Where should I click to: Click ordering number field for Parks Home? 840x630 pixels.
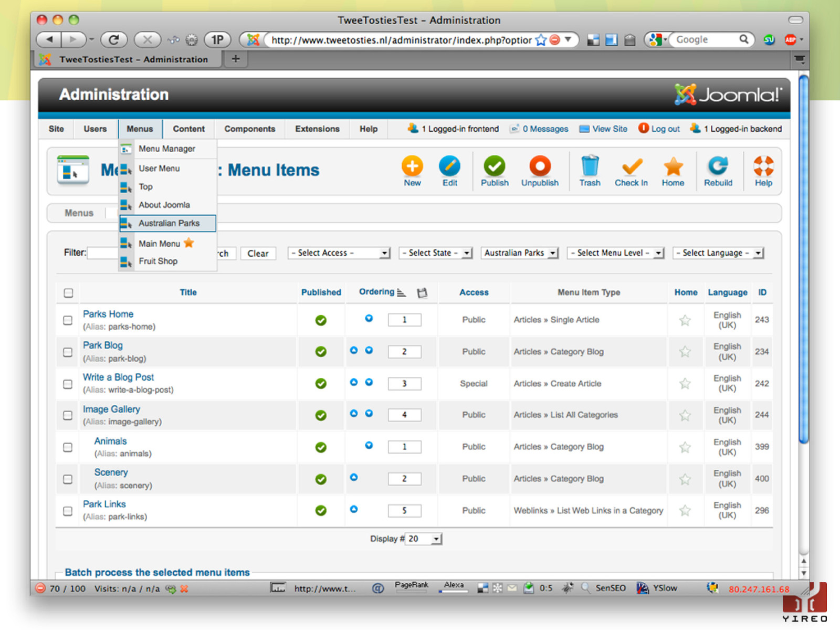coord(404,320)
